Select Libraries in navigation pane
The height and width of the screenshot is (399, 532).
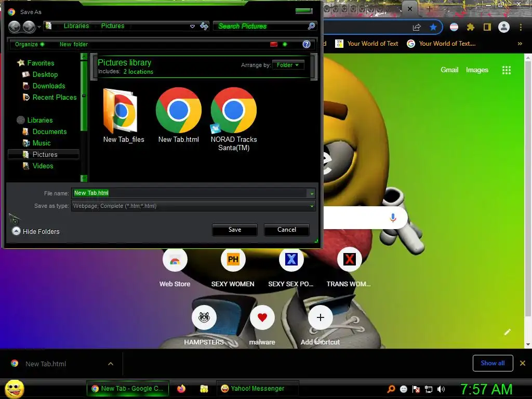click(35, 120)
